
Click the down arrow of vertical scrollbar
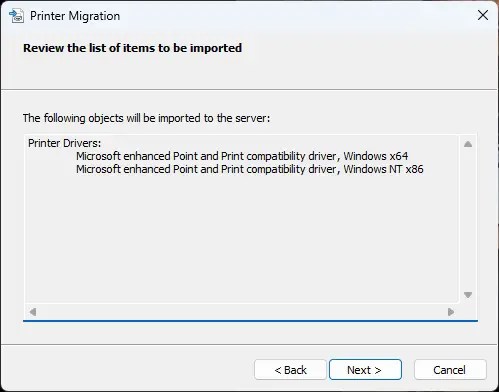click(x=468, y=295)
